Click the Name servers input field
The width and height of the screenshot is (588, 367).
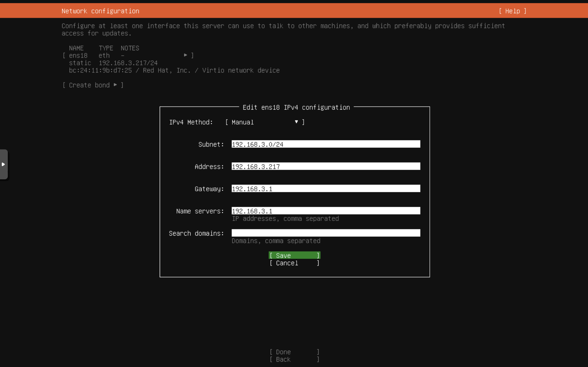(x=326, y=211)
